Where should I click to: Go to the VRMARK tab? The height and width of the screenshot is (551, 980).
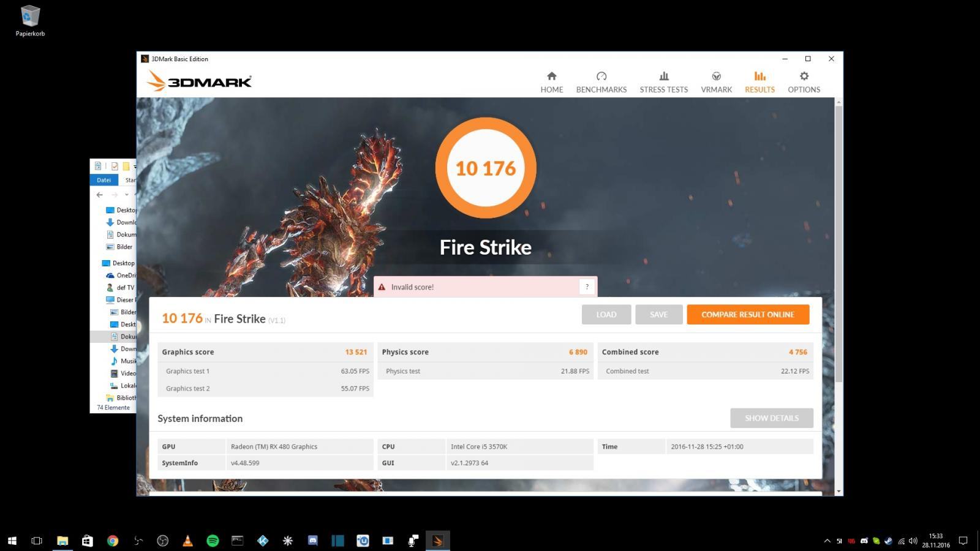coord(716,82)
